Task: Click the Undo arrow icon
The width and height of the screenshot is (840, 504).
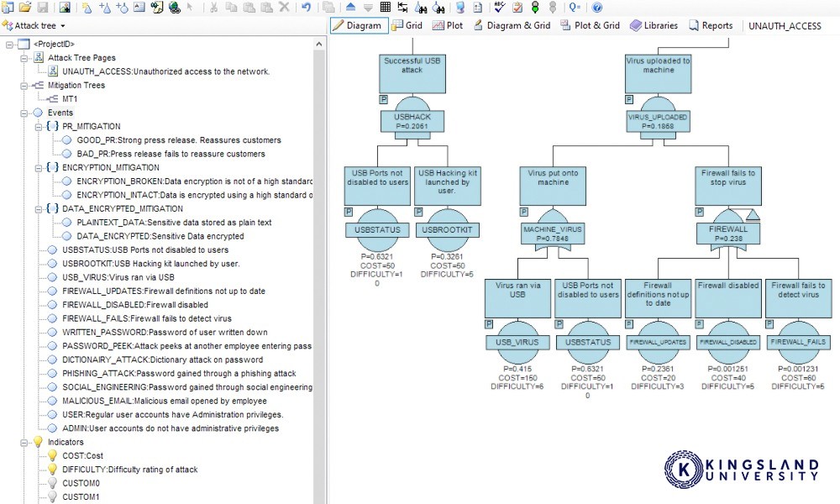Action: pos(306,7)
